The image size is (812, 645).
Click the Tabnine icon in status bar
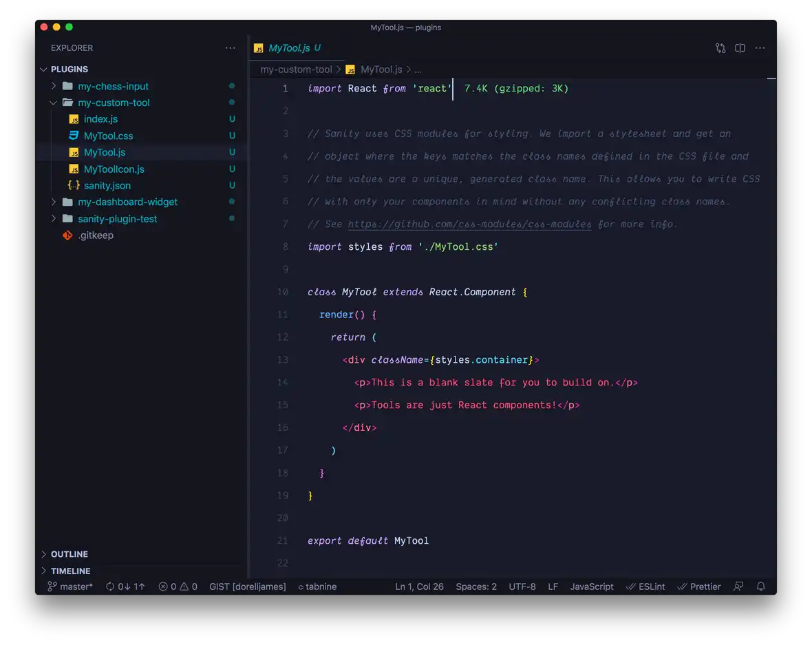pos(317,586)
